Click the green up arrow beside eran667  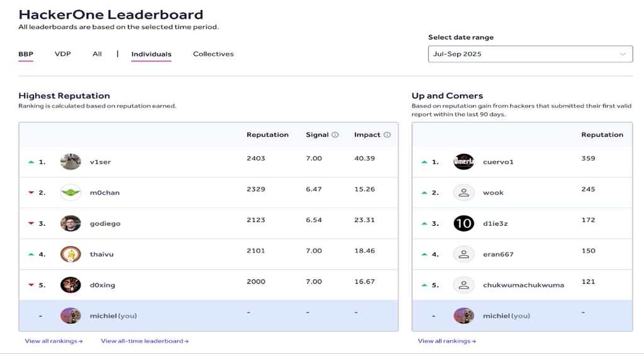point(425,254)
